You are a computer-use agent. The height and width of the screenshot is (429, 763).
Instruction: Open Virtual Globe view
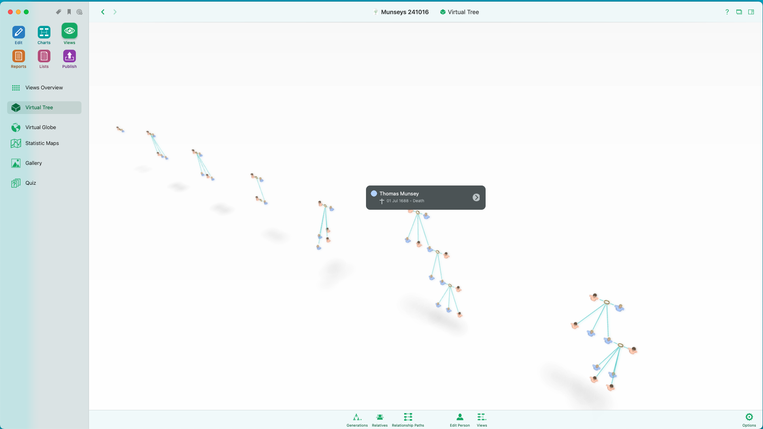click(x=44, y=127)
